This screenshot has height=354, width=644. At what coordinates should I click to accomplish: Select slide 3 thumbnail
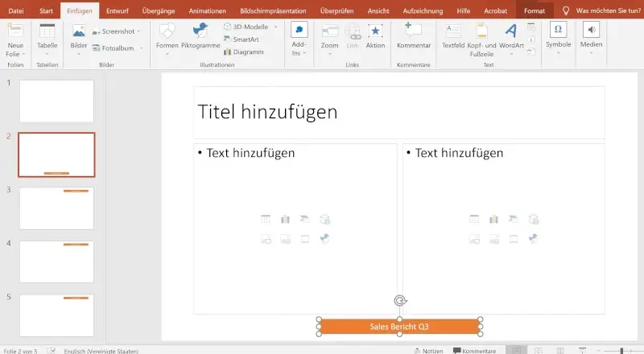(56, 208)
